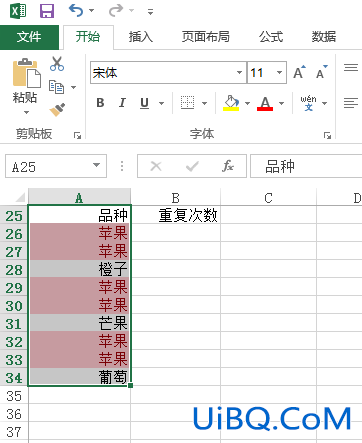Apply the yellow fill color bucket
The image size is (362, 443).
click(x=231, y=103)
